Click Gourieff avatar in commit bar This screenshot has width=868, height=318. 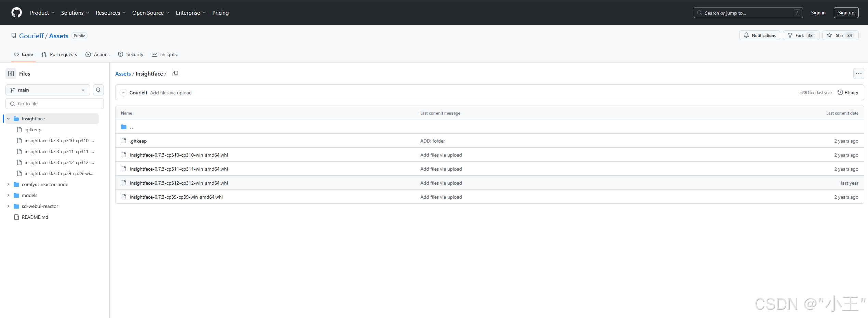[123, 93]
